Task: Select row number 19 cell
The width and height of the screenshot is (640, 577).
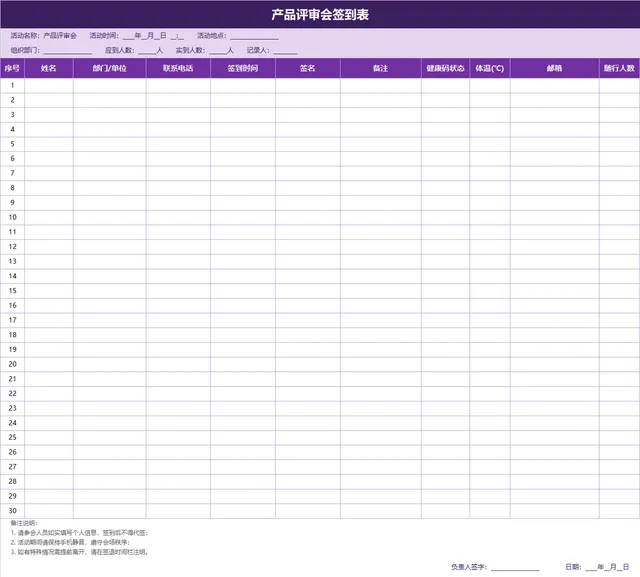Action: (x=12, y=350)
